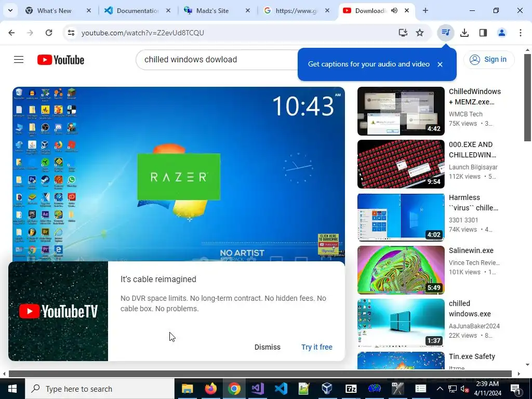Open the Chrome profile icon
This screenshot has width=532, height=399.
[x=501, y=33]
